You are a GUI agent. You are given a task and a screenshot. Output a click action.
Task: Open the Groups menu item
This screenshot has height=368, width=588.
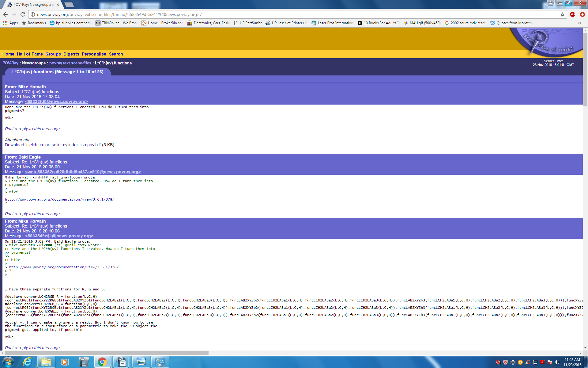(53, 54)
